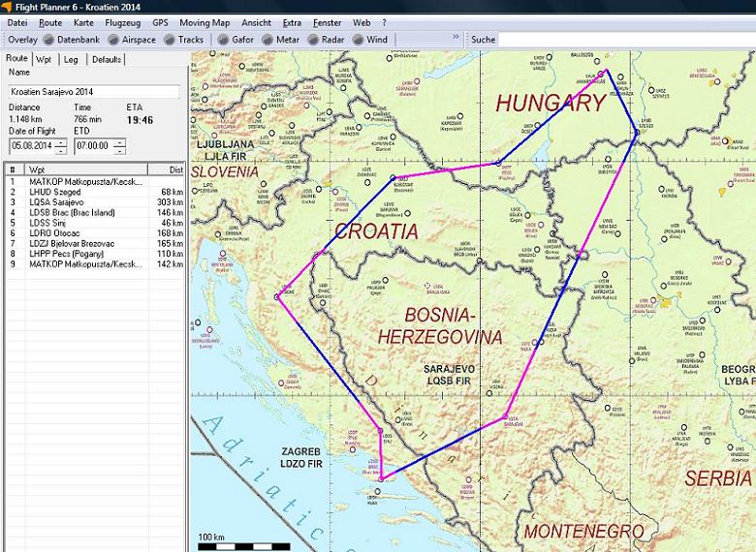This screenshot has width=756, height=552.
Task: Click the route Name input field
Action: pos(94,91)
